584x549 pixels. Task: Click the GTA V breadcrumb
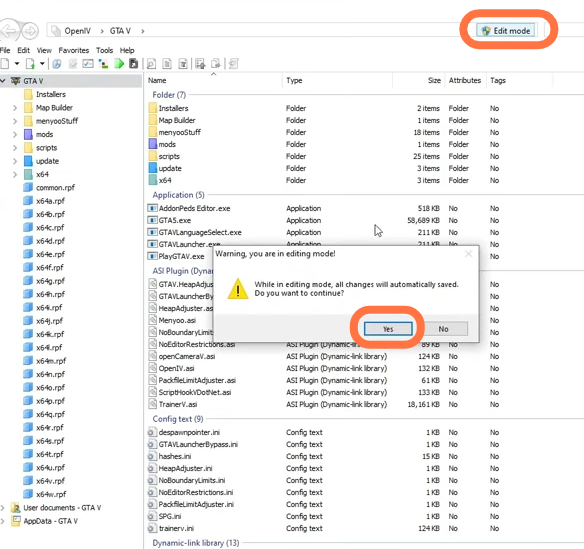pyautogui.click(x=120, y=31)
